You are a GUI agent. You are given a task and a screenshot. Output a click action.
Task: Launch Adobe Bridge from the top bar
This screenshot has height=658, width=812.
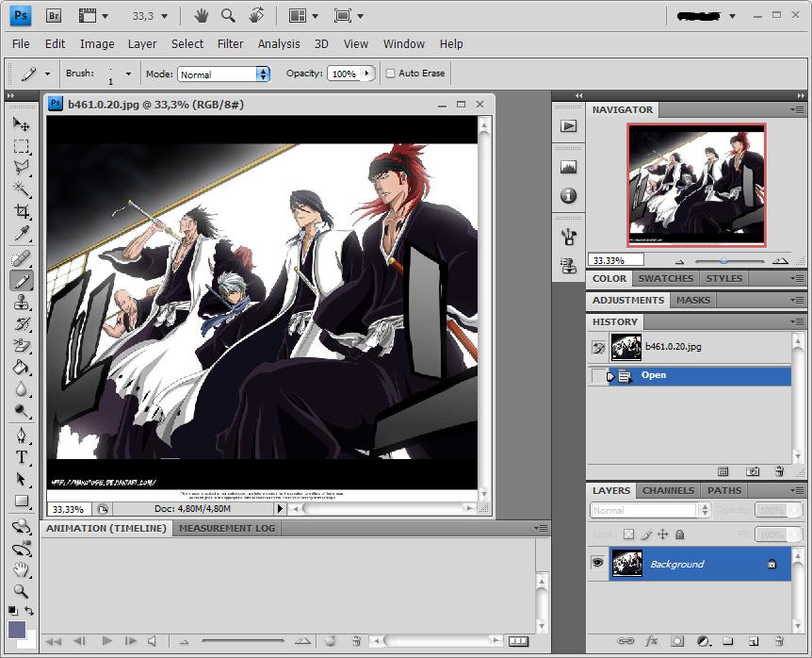pyautogui.click(x=54, y=16)
